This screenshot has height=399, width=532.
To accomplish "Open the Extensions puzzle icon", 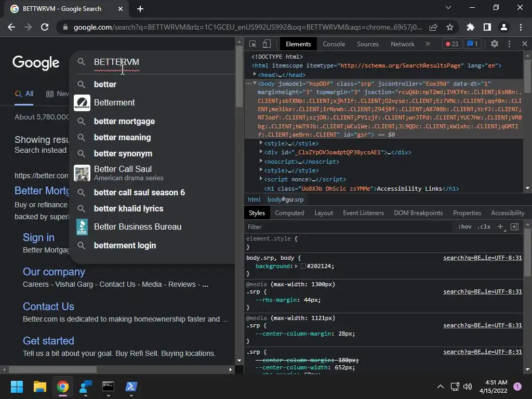I will coord(471,27).
